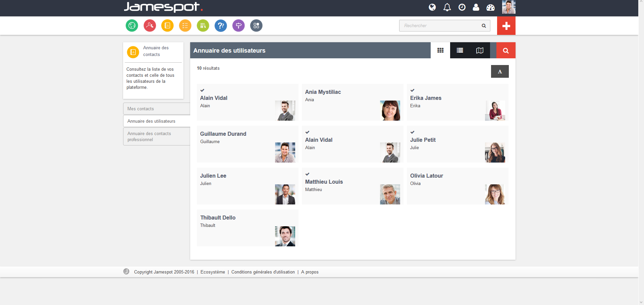
Task: Click Julie Petit's photo
Action: pos(495,152)
